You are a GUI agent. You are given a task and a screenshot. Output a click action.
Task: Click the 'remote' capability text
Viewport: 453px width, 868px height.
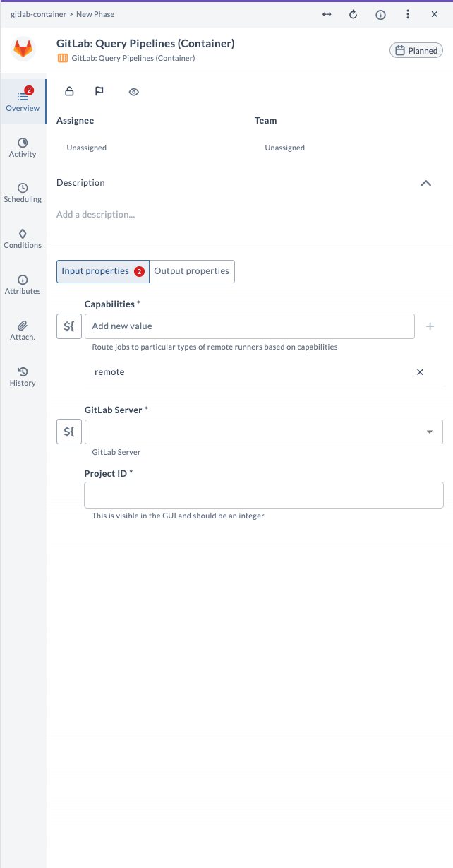109,372
